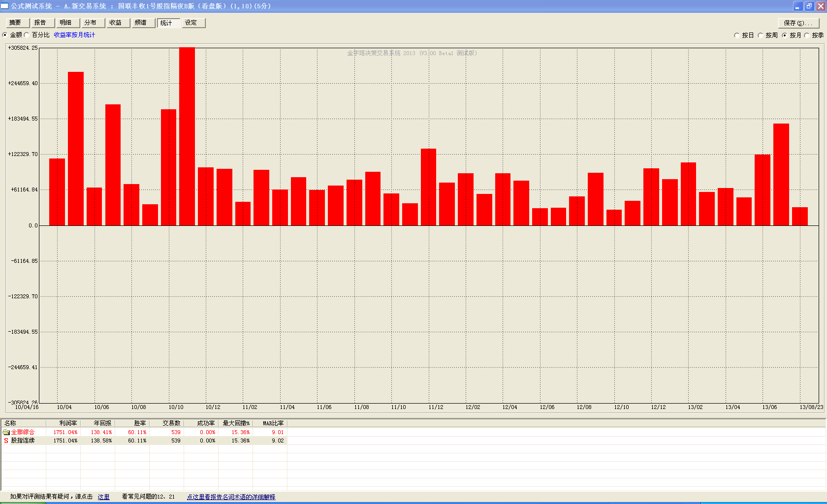
Task: Select the 金额 radio button
Action: point(5,35)
